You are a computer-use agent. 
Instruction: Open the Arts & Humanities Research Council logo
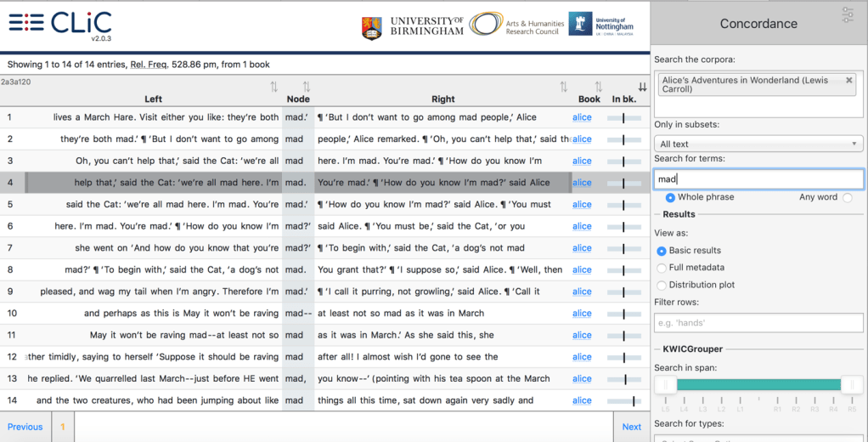516,25
